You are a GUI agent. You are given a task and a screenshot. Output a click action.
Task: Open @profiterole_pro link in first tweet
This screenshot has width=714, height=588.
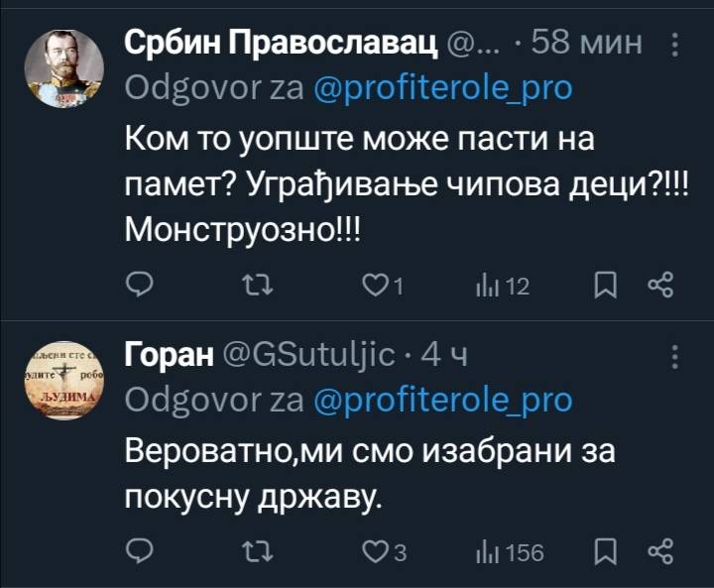click(442, 88)
